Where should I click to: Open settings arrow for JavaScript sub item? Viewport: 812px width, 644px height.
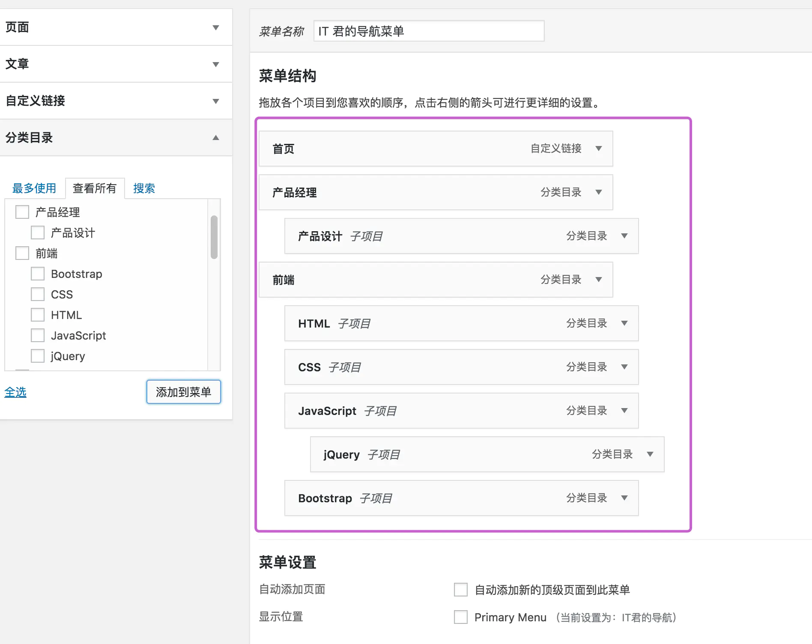coord(624,411)
